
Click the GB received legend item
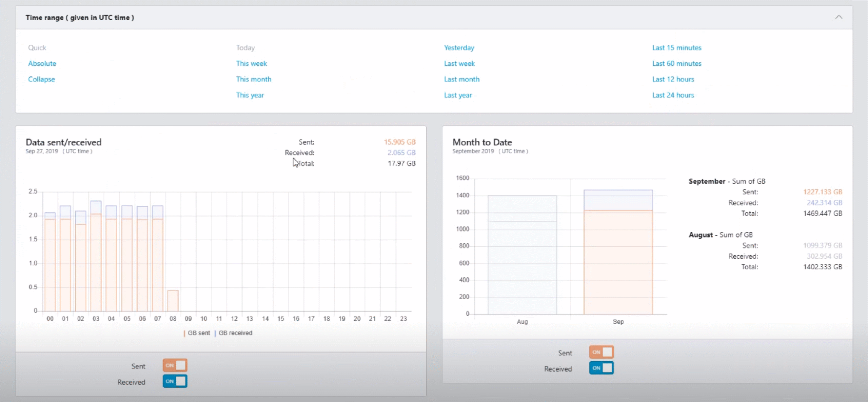pos(235,333)
